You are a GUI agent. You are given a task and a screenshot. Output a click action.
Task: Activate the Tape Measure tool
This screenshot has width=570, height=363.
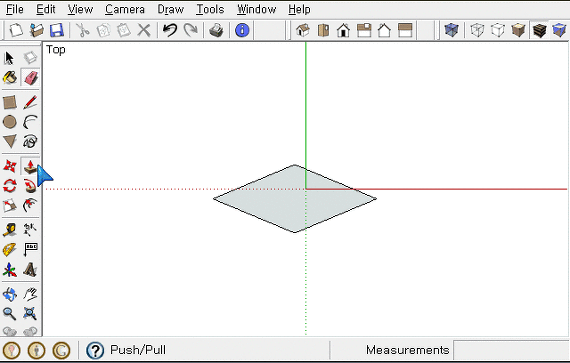10,230
